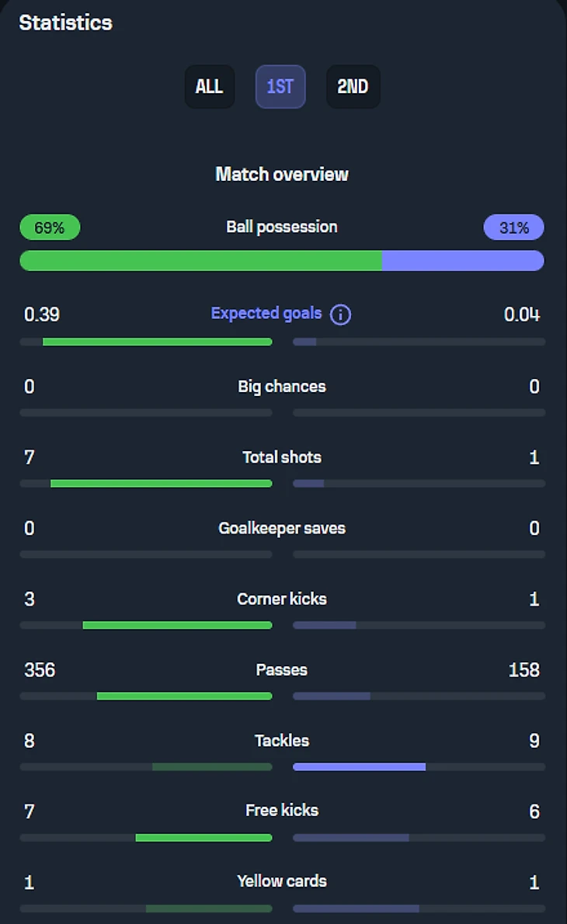
Task: Select the Total shots stat label
Action: (x=282, y=457)
